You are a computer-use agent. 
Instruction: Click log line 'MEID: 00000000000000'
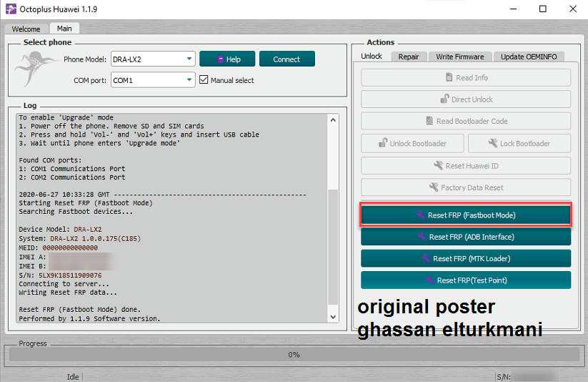click(58, 248)
